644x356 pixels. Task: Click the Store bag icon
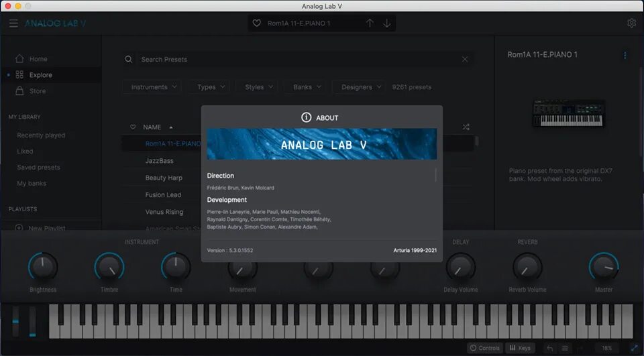point(19,91)
